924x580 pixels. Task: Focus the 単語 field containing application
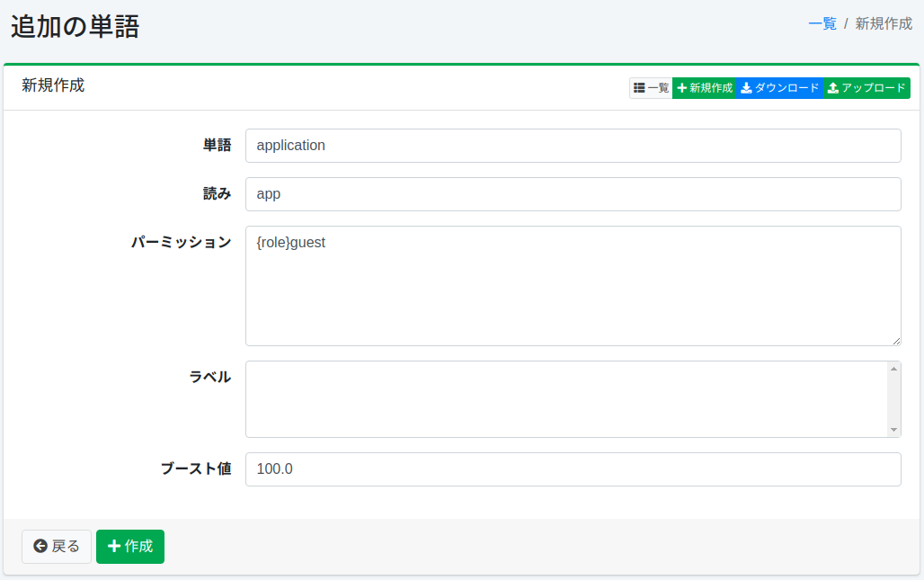(x=573, y=146)
